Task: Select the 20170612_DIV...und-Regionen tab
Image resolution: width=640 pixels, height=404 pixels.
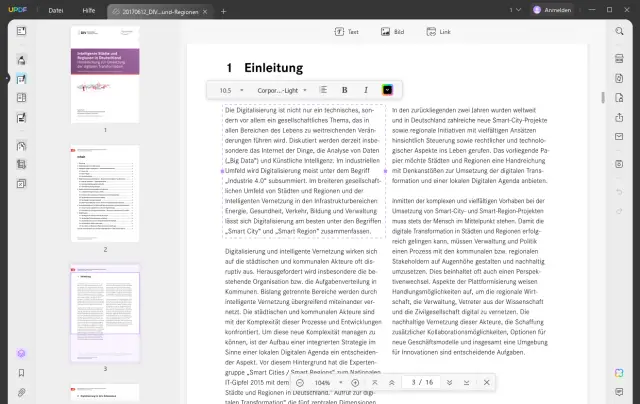Action: click(158, 12)
